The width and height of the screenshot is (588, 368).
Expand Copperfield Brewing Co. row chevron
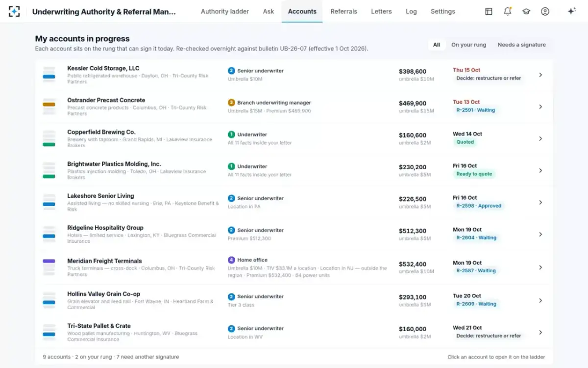click(540, 139)
